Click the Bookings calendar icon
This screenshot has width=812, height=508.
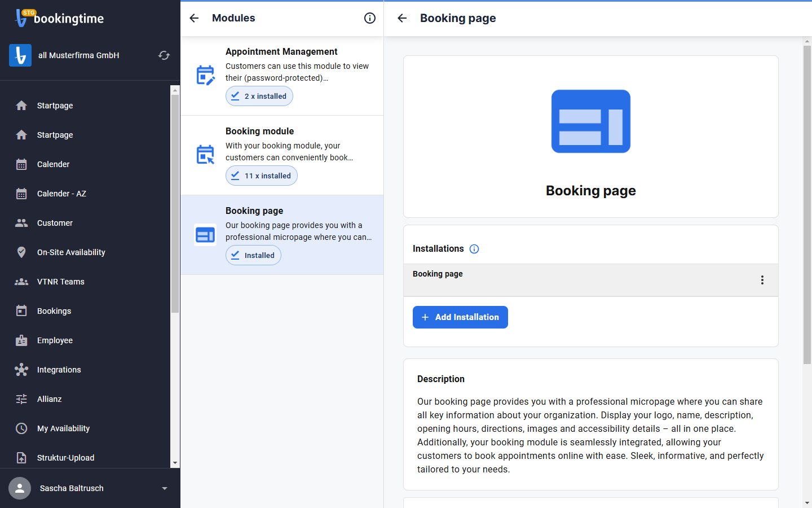21,311
